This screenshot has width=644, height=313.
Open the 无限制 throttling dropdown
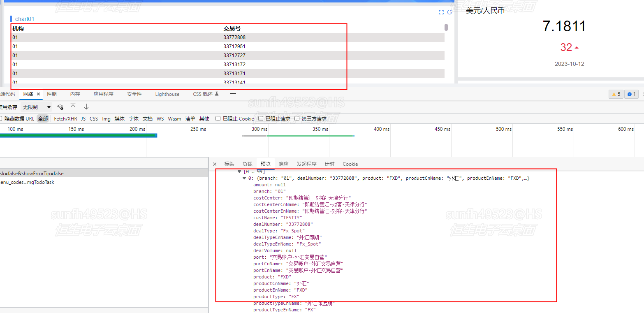(37, 107)
